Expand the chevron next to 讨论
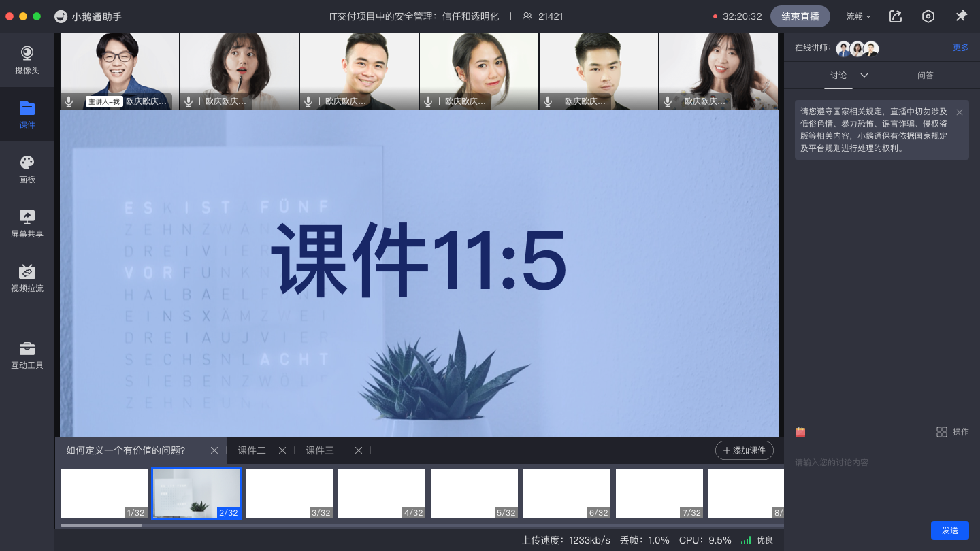 pyautogui.click(x=864, y=76)
